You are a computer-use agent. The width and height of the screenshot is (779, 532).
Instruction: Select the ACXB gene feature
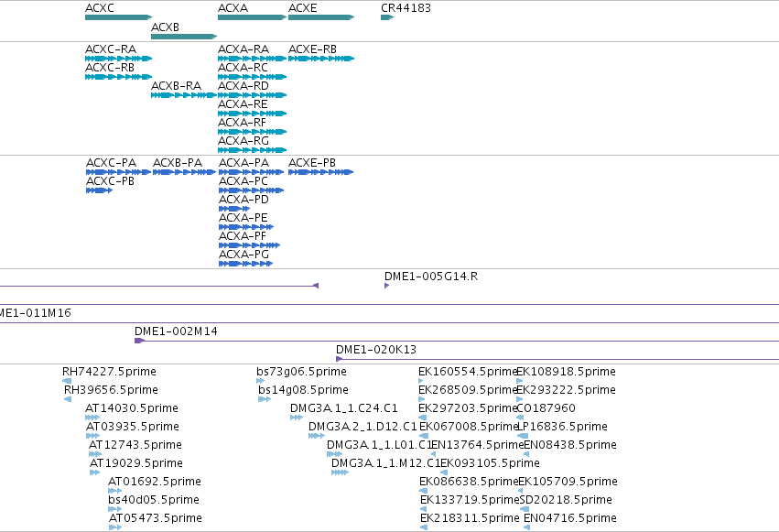[184, 37]
